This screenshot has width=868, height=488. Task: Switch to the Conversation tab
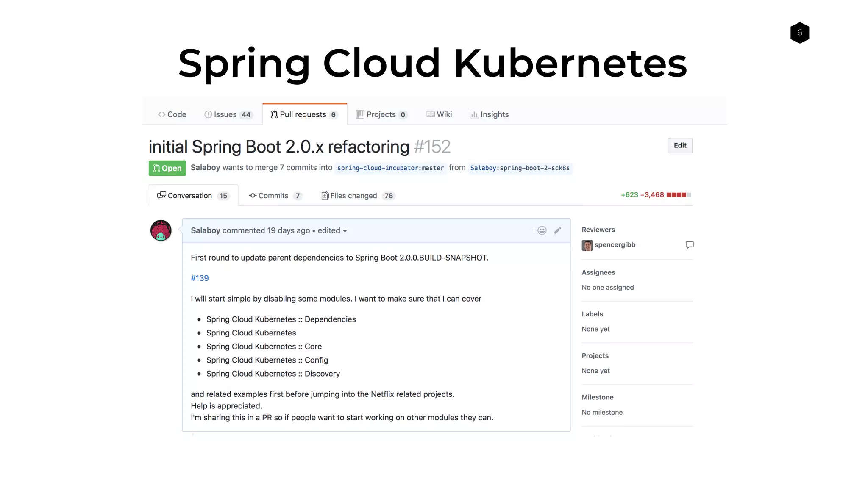(x=193, y=196)
